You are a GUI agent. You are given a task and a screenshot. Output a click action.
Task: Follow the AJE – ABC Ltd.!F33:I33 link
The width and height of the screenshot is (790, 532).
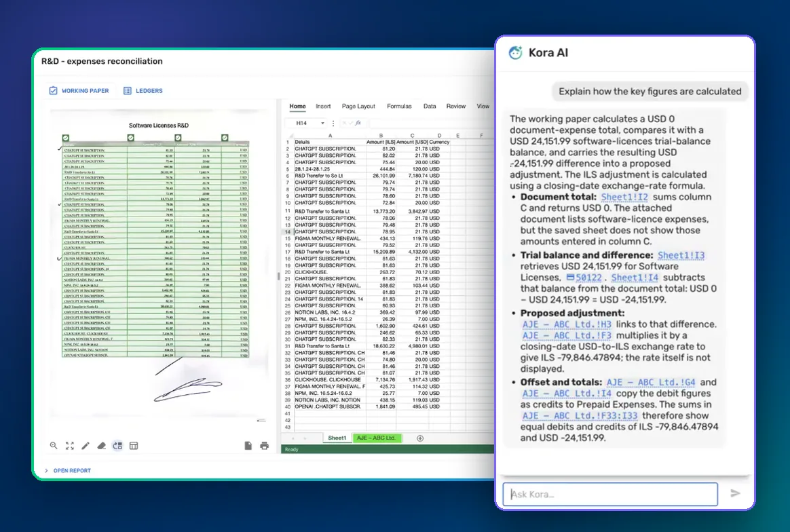[x=580, y=415]
